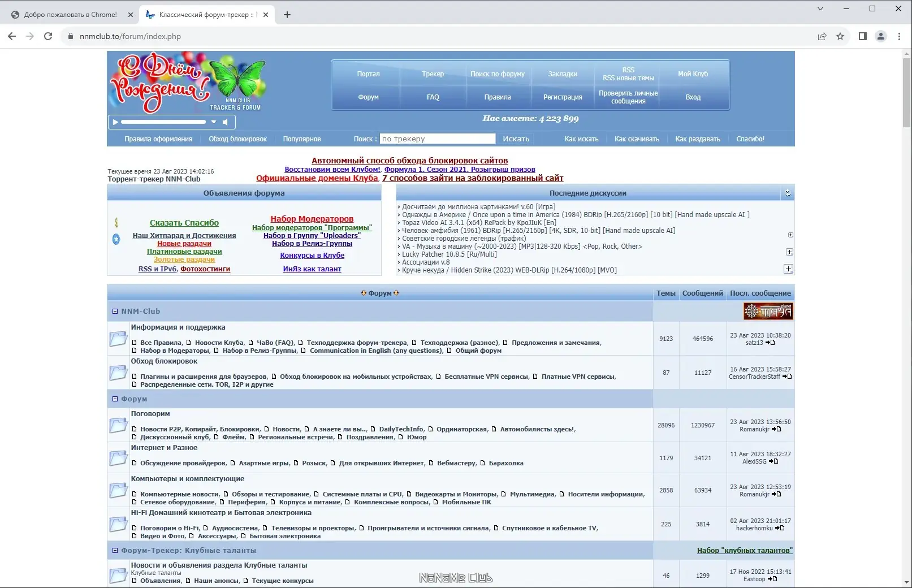912x588 pixels.
Task: Collapse the NNM-Club section with its minus box
Action: tap(115, 311)
